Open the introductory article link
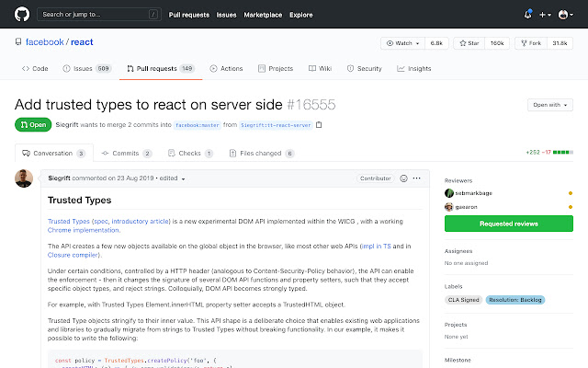 pyautogui.click(x=140, y=221)
